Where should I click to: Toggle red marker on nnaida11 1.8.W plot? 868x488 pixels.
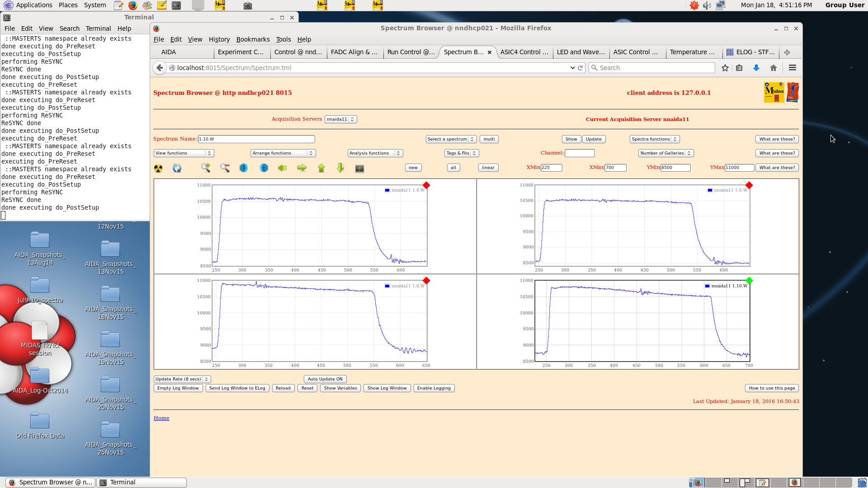coord(426,281)
